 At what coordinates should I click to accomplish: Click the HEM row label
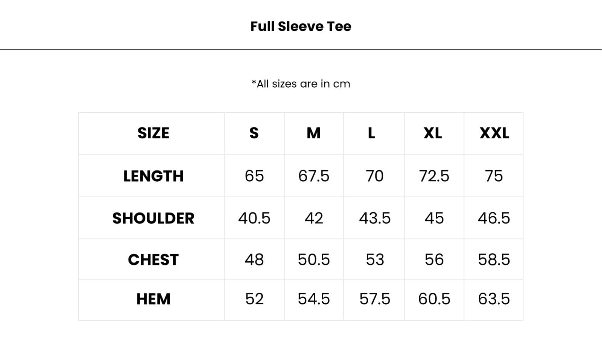[153, 299]
